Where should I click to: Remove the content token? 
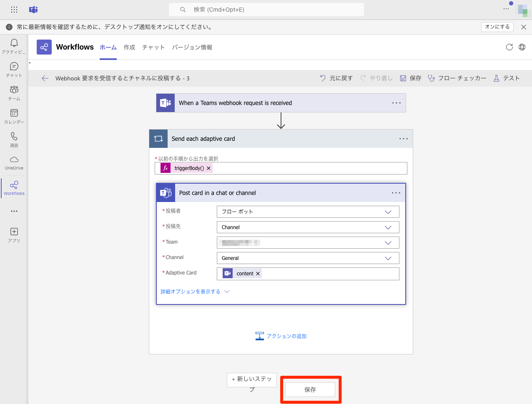click(x=258, y=274)
